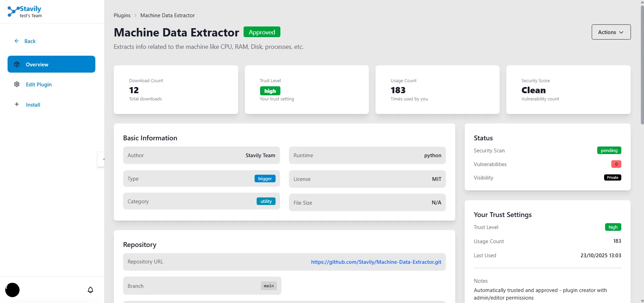Click the Overview cube icon
This screenshot has width=644, height=303.
pos(17,64)
